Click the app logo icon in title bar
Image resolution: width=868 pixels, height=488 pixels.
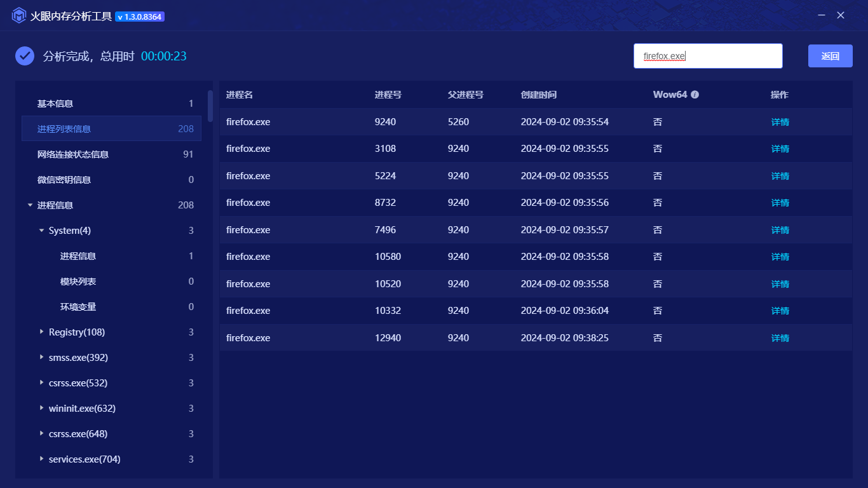pos(19,16)
